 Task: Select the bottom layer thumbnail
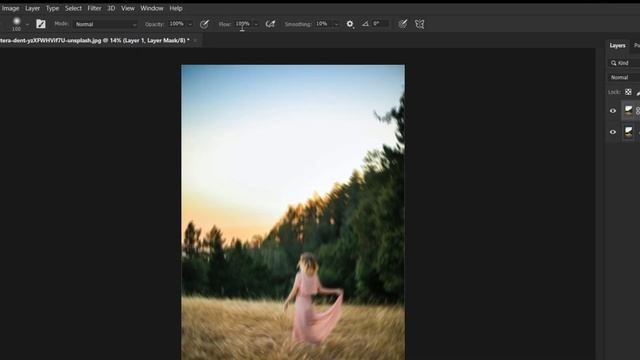point(629,132)
